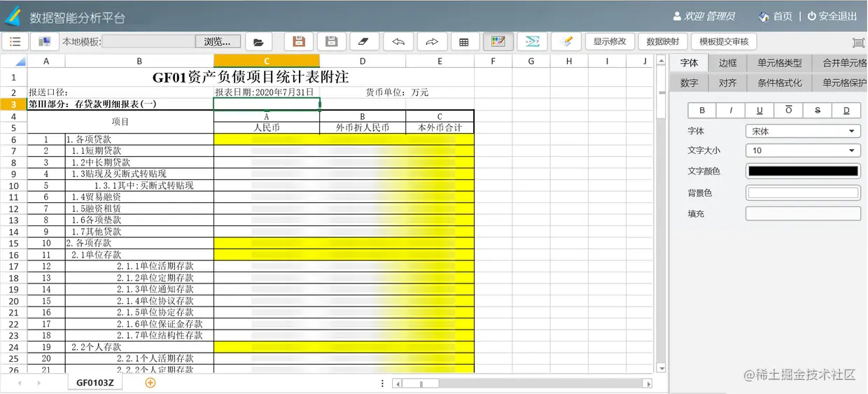Click the 填充 fill swatch
Viewport: 868px width, 394px height.
pyautogui.click(x=803, y=213)
